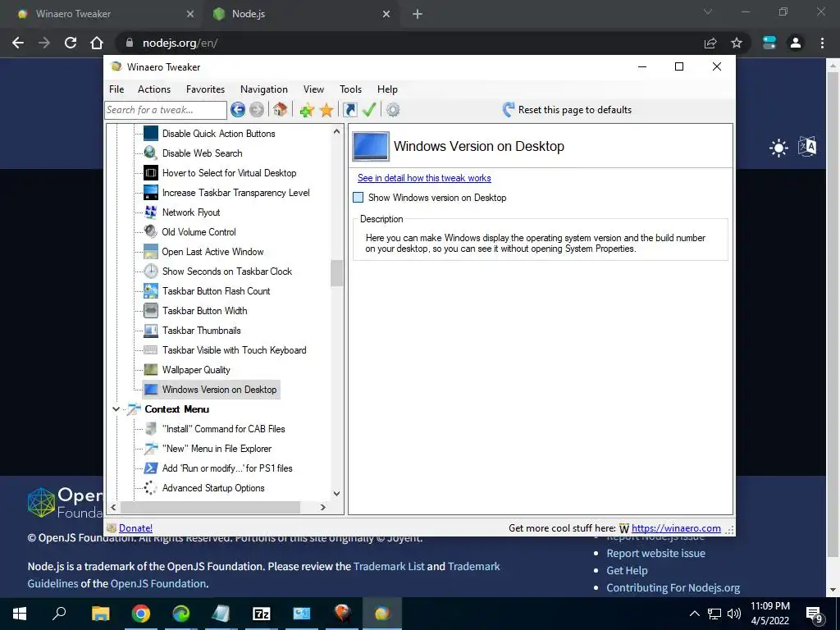This screenshot has height=630, width=840.
Task: Open the View menu
Action: tap(313, 89)
